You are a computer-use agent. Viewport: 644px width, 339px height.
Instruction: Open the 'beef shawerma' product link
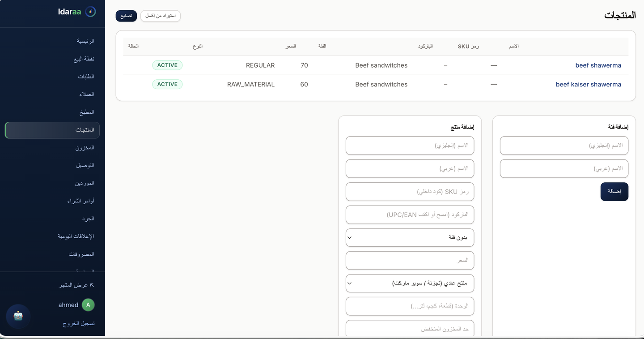click(598, 65)
